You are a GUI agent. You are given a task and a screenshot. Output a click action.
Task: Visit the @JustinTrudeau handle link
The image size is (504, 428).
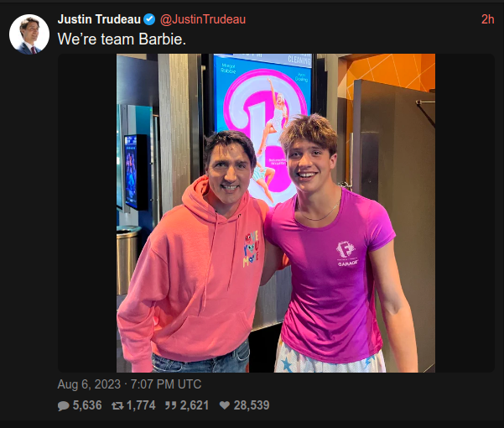[x=203, y=19]
